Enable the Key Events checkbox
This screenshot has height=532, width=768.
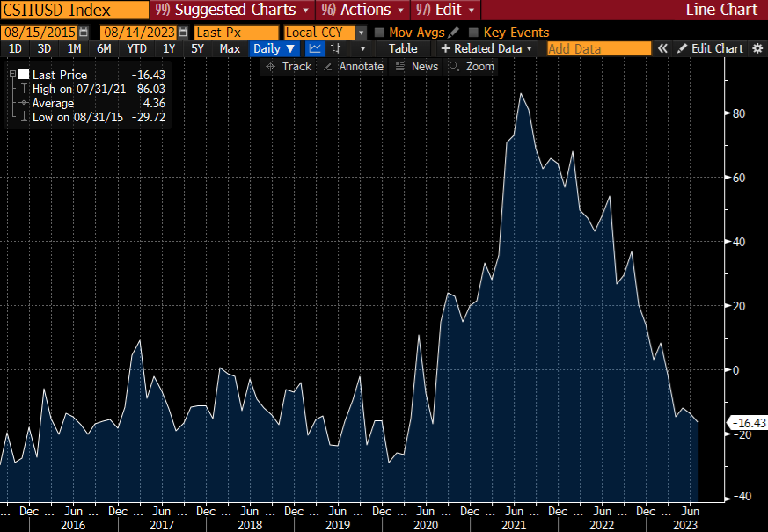coord(474,33)
